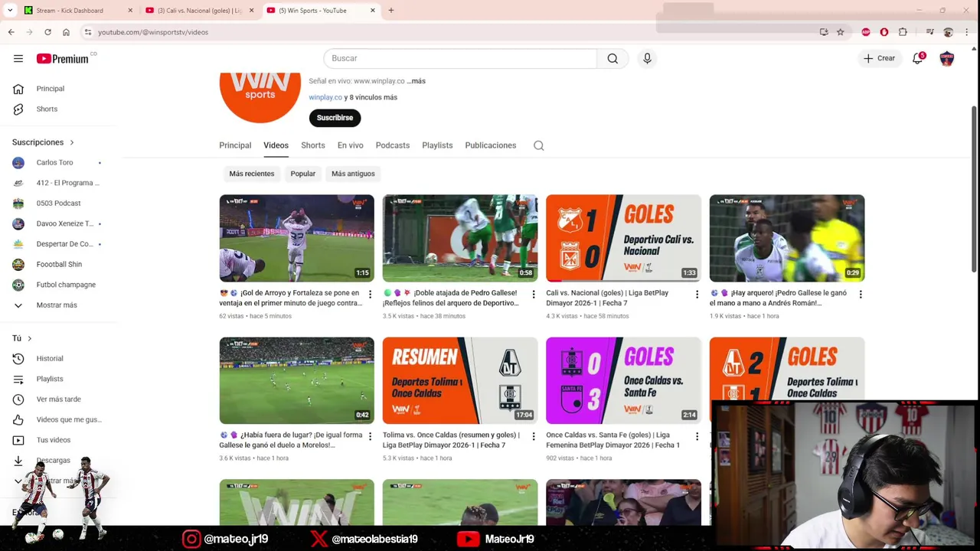Select Popular filter chip
The image size is (980, 551).
pyautogui.click(x=302, y=174)
